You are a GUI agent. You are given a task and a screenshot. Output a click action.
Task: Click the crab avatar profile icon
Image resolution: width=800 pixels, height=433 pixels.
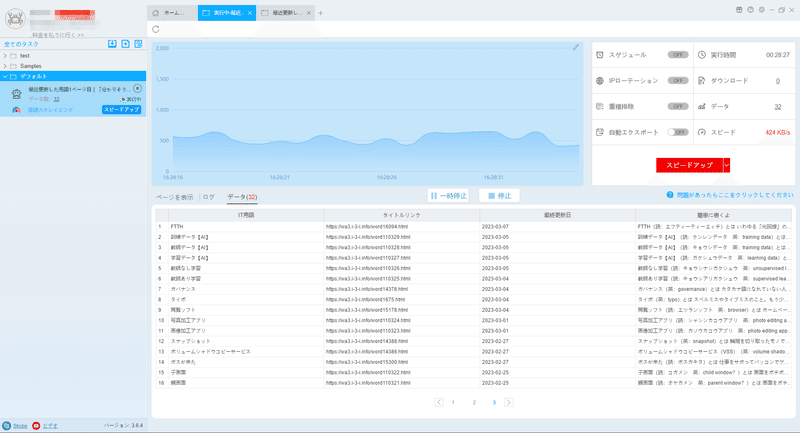coord(15,18)
